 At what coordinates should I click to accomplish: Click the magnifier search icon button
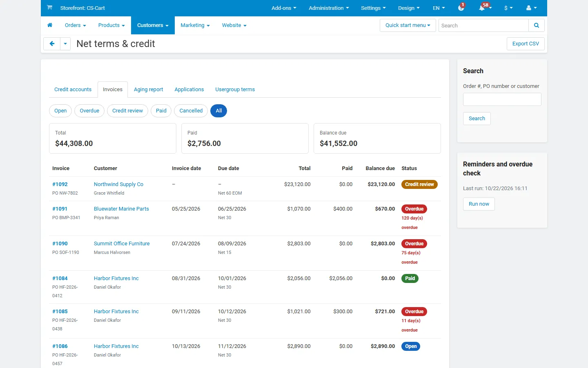pos(537,25)
